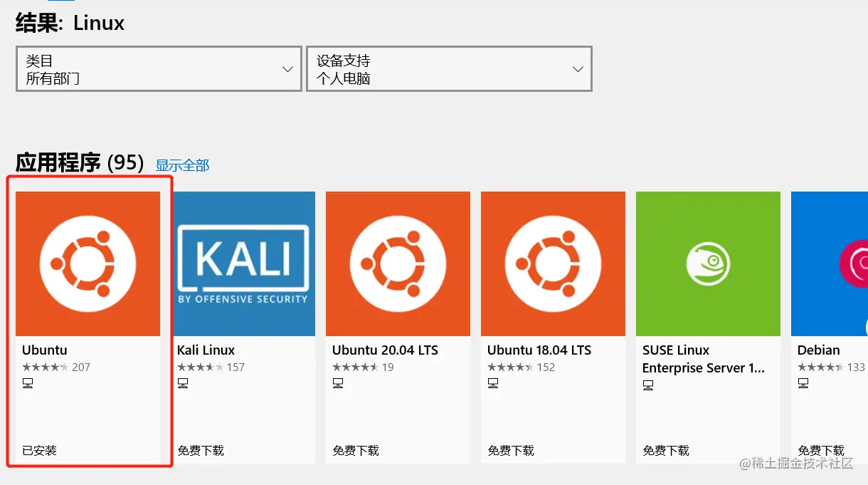Image resolution: width=868 pixels, height=485 pixels.
Task: Click PC device icon under Ubuntu 18.04 LTS
Action: click(493, 384)
